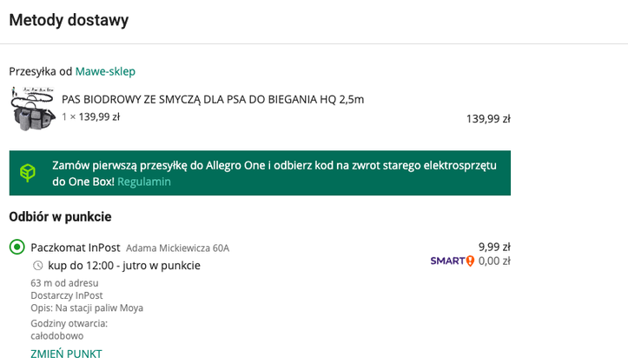The height and width of the screenshot is (364, 628).
Task: Click the address Adama Mickiewicza 60A
Action: click(x=177, y=248)
